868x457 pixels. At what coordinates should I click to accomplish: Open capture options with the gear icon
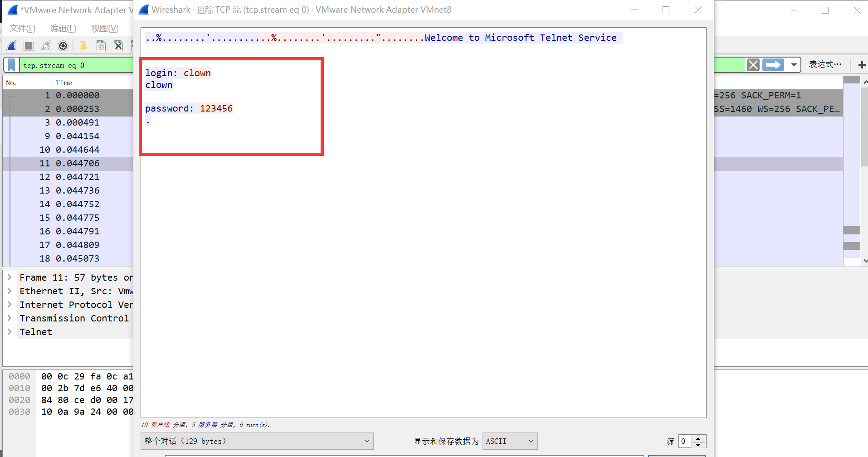(63, 45)
